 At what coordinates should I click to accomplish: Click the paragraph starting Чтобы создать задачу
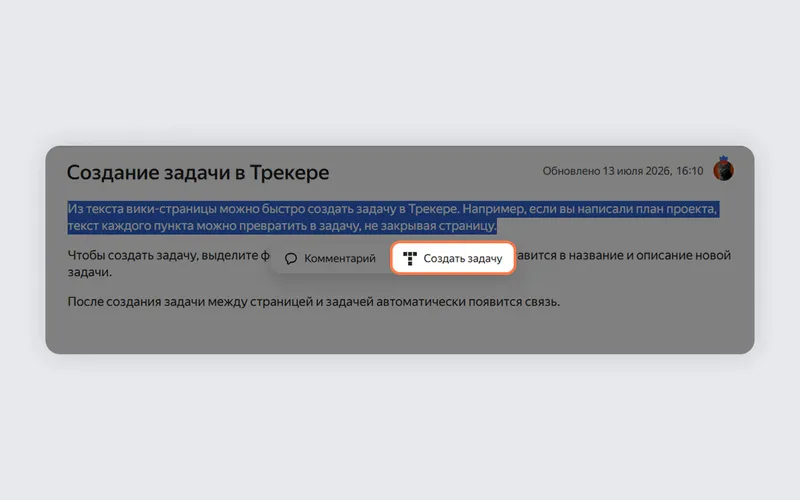coord(399,263)
